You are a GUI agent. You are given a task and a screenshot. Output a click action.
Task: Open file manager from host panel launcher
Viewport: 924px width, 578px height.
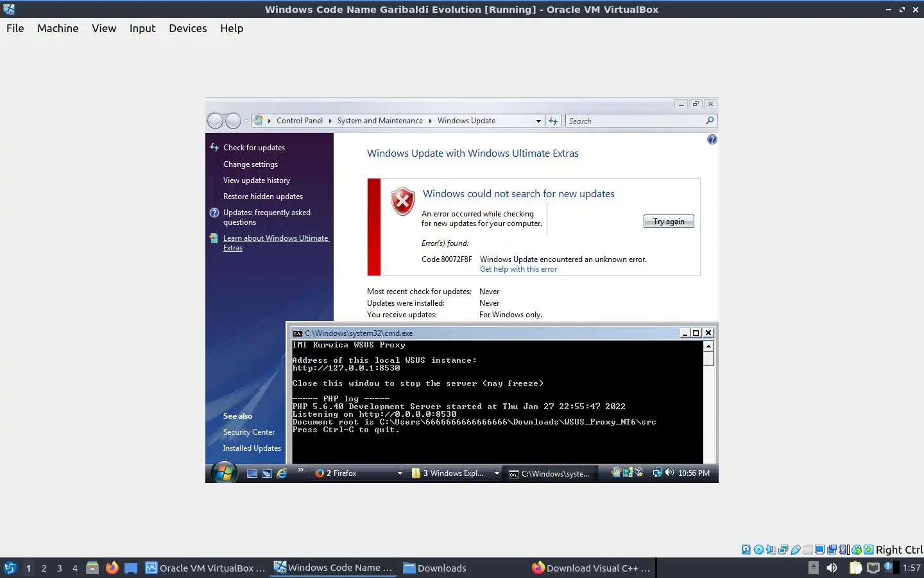(92, 568)
